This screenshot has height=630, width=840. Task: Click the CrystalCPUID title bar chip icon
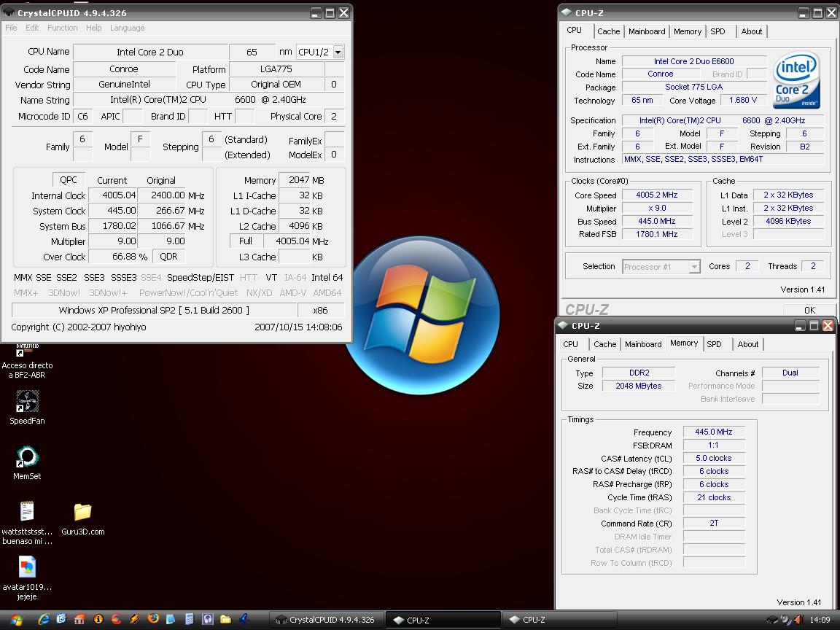[9, 12]
